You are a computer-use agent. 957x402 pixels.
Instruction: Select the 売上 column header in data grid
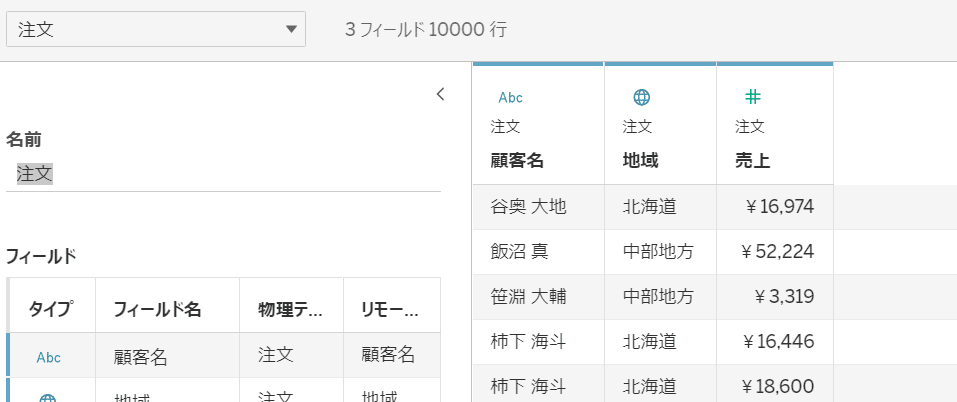pyautogui.click(x=753, y=160)
